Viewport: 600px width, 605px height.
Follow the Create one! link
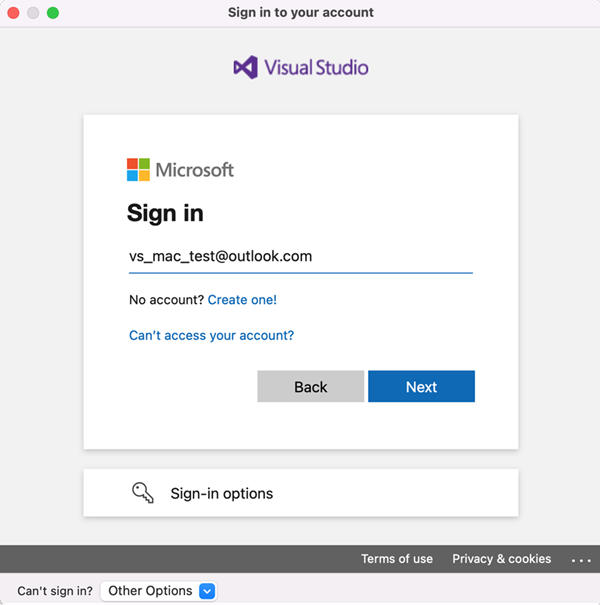point(242,300)
